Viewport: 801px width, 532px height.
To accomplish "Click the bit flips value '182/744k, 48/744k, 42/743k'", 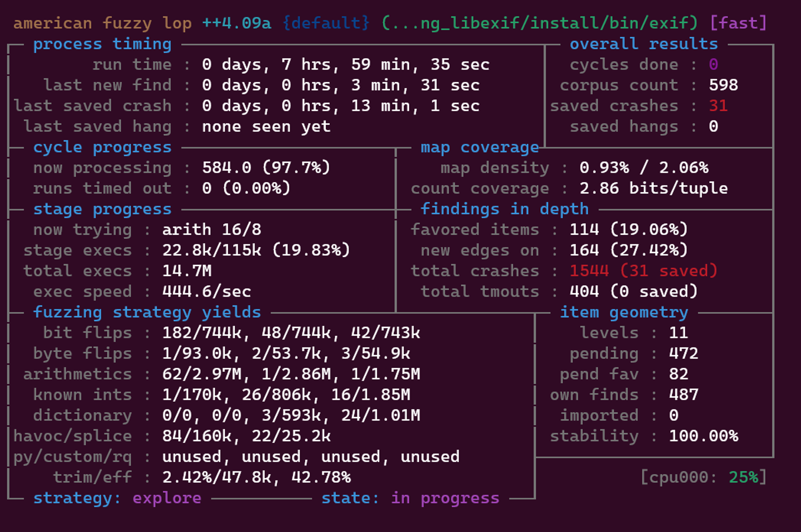I will click(291, 333).
